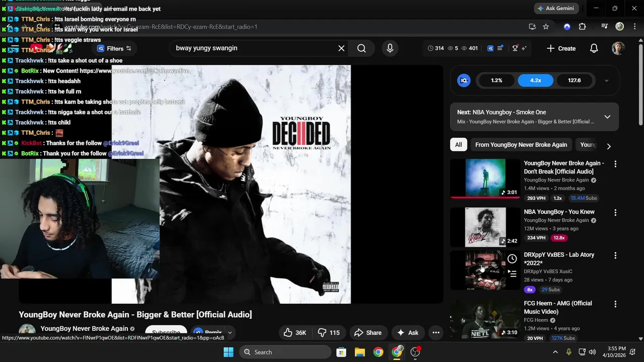Viewport: 644px width, 362px height.
Task: Open options menu for 'Lab Atory *2022*' video
Action: (615, 255)
